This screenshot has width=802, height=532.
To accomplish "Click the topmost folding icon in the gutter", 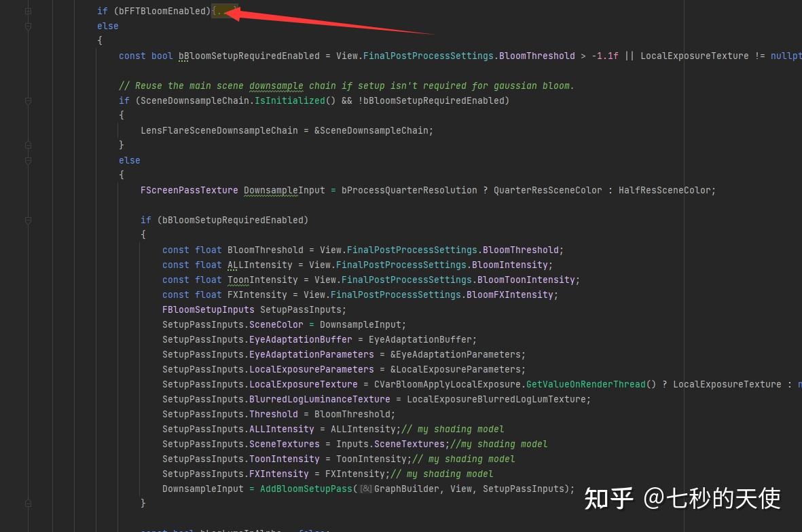I will [27, 11].
